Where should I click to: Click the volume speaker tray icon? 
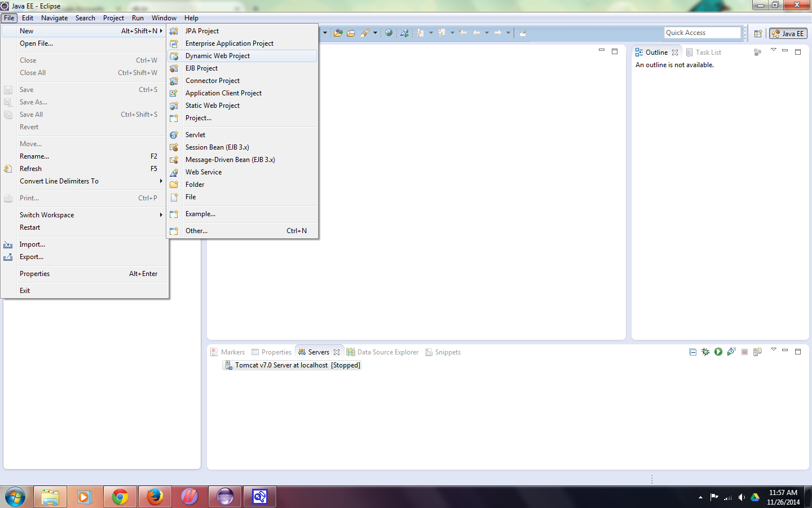[742, 497]
